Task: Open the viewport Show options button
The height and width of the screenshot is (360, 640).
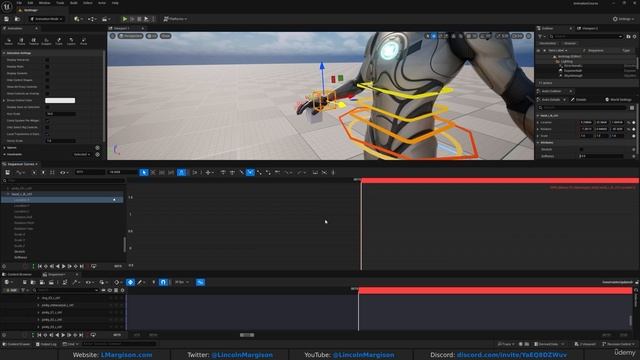Action: [165, 36]
